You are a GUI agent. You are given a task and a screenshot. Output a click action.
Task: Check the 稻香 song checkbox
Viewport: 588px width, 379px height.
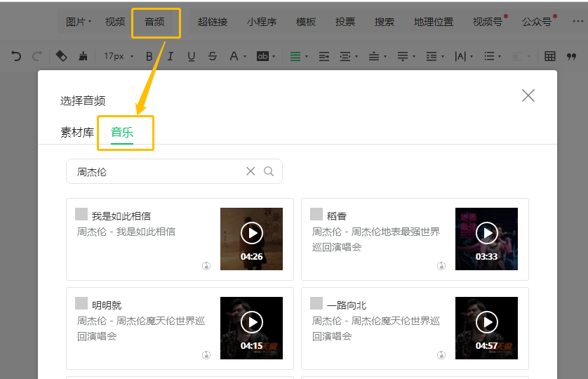[x=316, y=214]
